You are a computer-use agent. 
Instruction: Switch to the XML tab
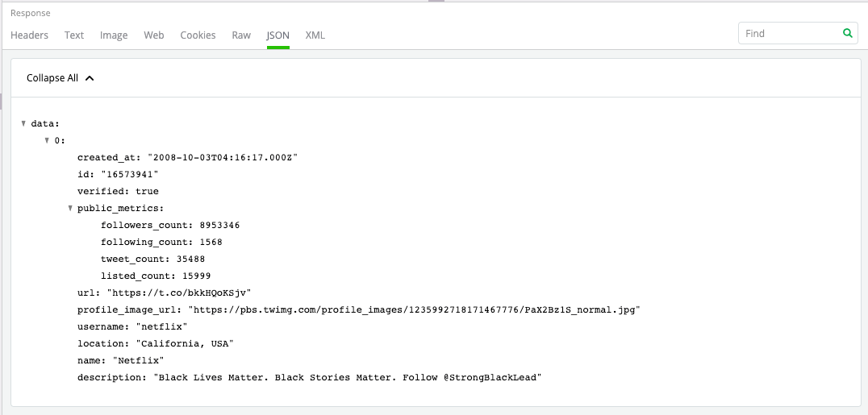(x=315, y=35)
